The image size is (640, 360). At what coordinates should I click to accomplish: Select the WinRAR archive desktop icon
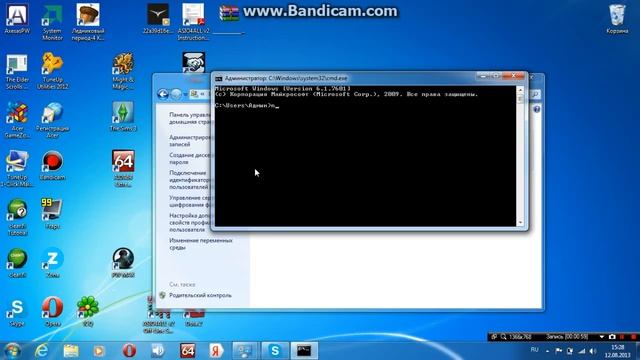click(x=229, y=13)
